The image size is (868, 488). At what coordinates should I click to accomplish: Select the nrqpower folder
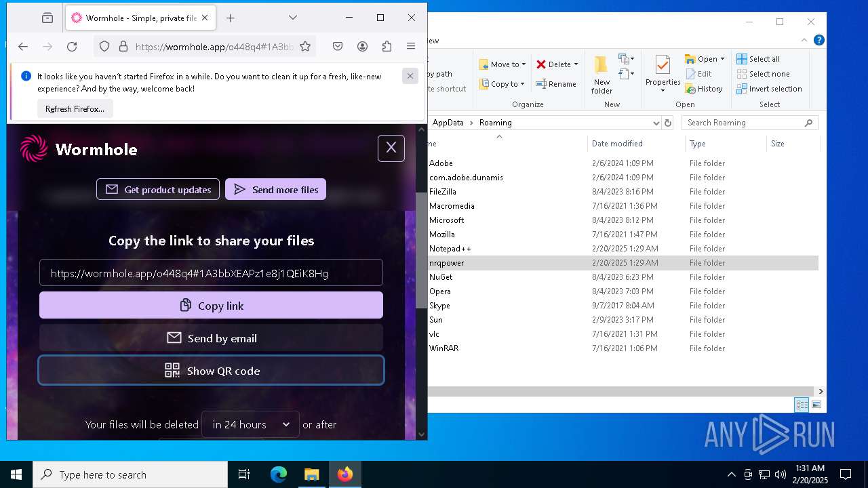coord(623,263)
